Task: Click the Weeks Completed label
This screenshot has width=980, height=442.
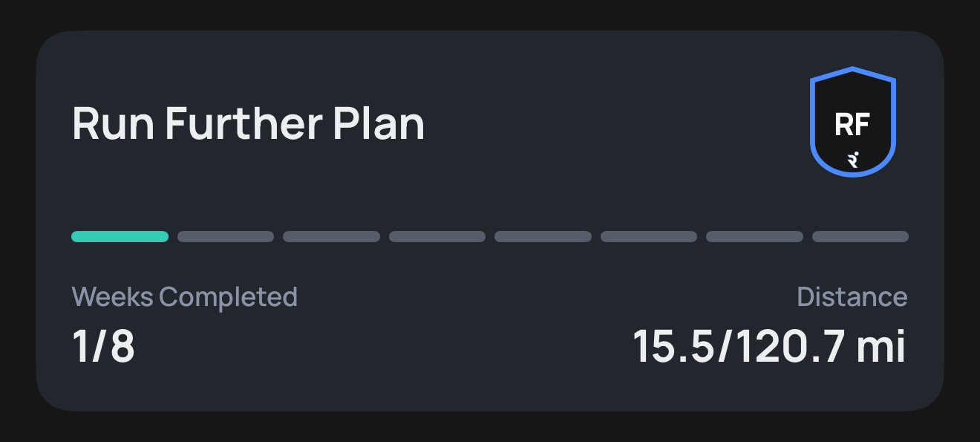Action: pos(184,297)
